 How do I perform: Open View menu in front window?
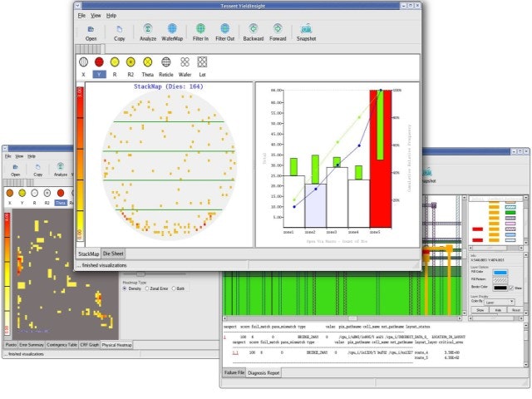(96, 16)
